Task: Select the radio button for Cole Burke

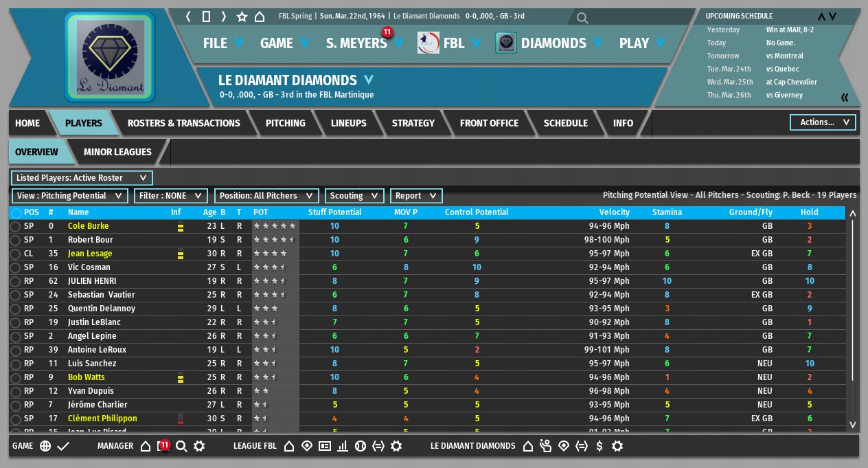Action: [16, 226]
